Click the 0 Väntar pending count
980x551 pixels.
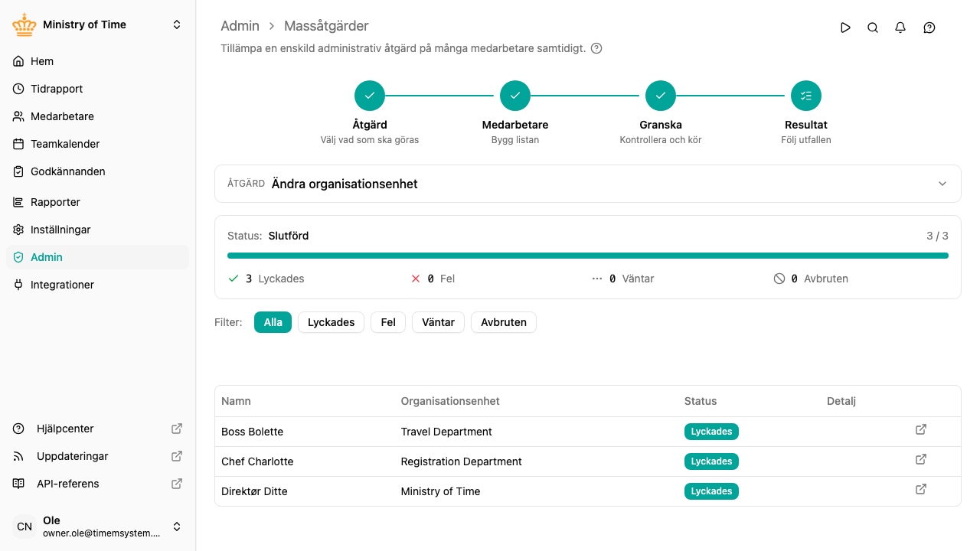tap(623, 279)
